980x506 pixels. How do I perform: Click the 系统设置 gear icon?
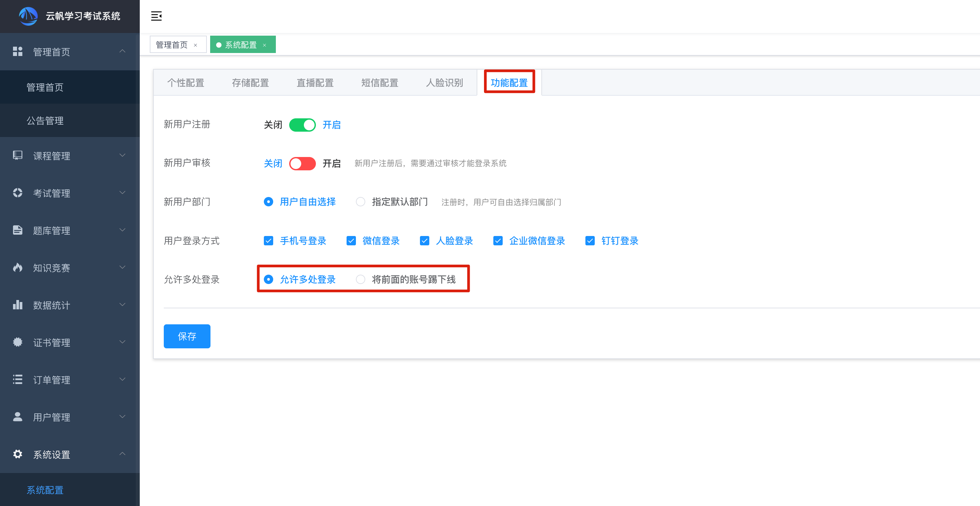pos(17,454)
